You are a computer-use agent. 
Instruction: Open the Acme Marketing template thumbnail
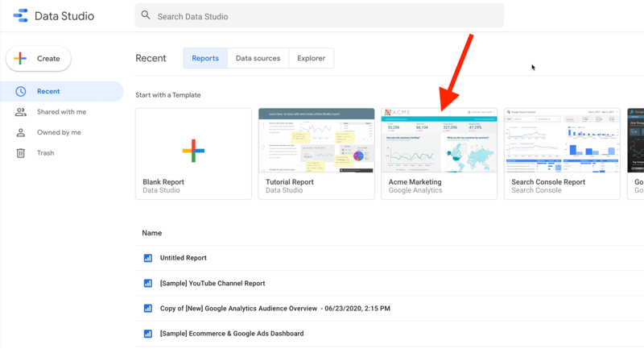439,140
